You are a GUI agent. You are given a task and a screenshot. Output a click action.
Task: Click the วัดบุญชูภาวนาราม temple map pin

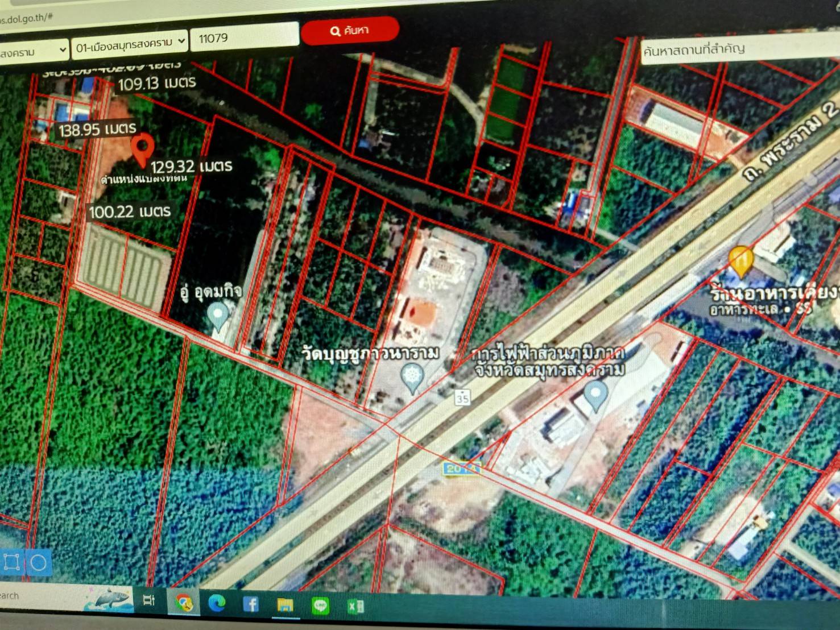point(412,379)
